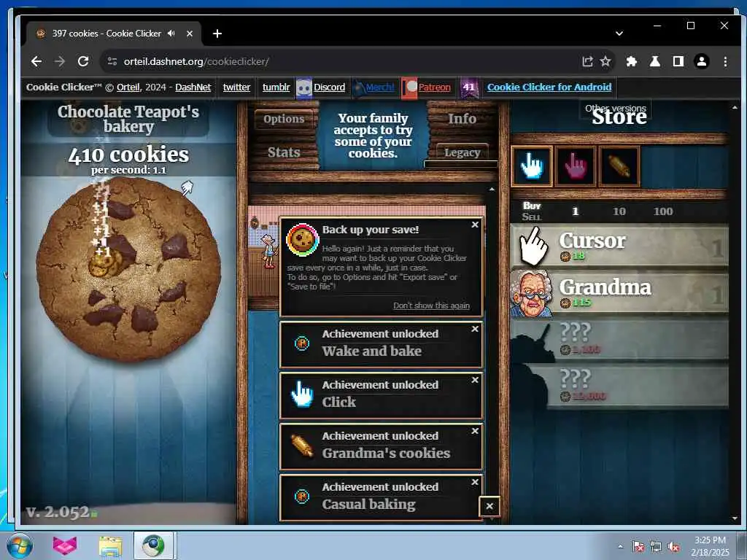The width and height of the screenshot is (747, 560).
Task: Open the Options menu
Action: pos(284,119)
